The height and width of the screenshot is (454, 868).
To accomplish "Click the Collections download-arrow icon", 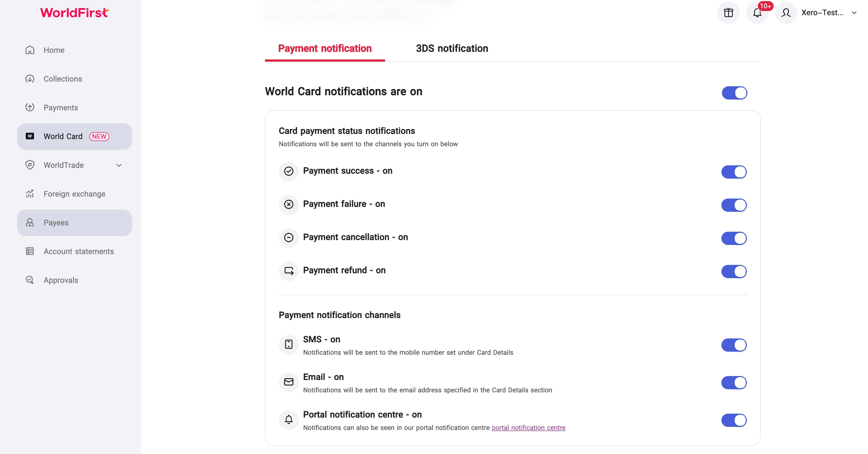I will 30,79.
